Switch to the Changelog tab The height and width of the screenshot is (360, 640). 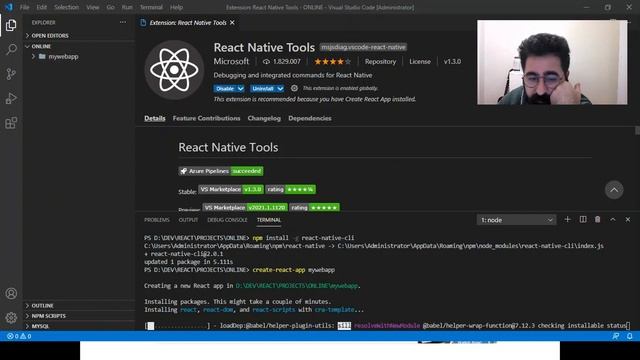coord(264,118)
